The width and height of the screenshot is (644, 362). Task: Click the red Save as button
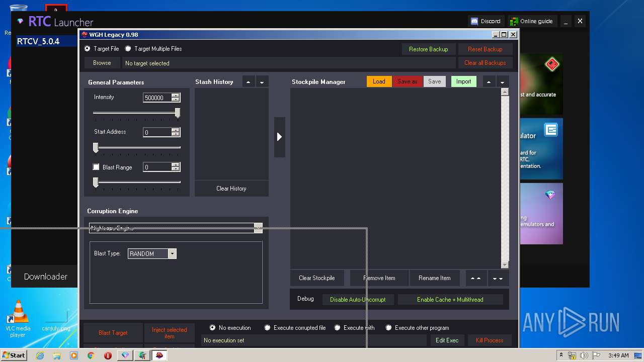pos(408,81)
